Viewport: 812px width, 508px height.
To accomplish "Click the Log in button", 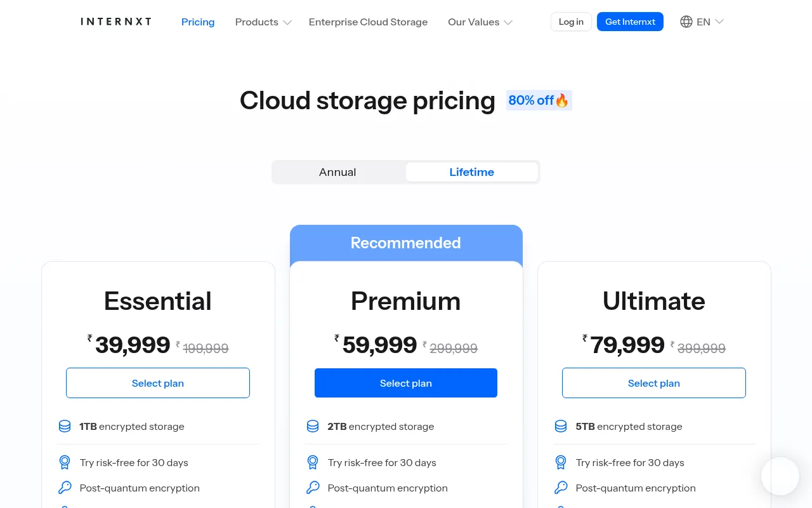I will pos(571,22).
